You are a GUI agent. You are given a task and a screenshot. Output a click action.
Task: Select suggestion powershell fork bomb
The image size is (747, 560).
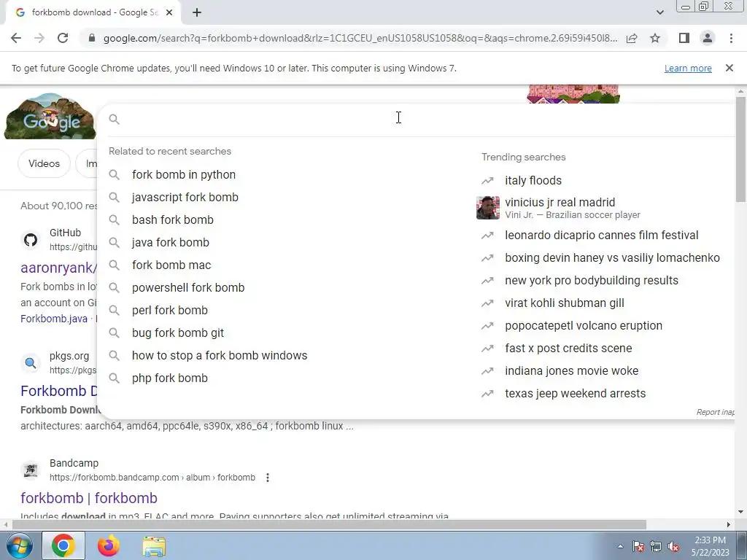(x=188, y=287)
